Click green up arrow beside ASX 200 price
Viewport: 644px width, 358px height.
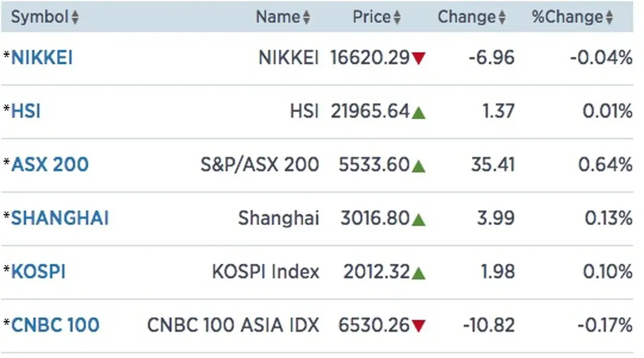419,166
